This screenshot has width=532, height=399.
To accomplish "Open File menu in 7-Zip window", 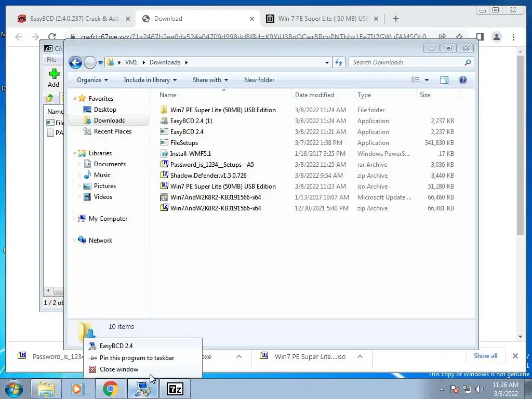I will (51, 60).
